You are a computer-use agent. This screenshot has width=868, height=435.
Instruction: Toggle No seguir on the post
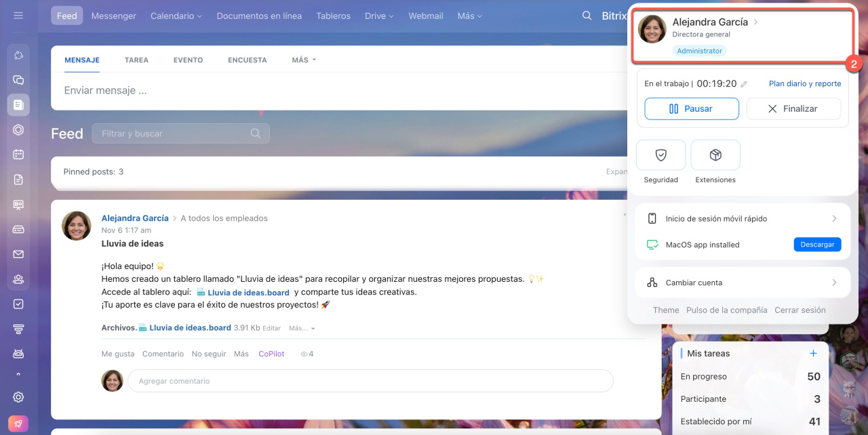[209, 354]
